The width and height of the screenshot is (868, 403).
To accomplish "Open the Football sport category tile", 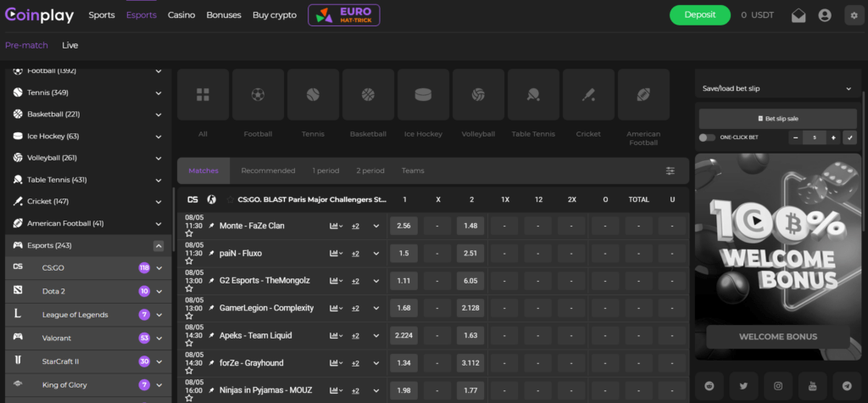I will click(258, 95).
